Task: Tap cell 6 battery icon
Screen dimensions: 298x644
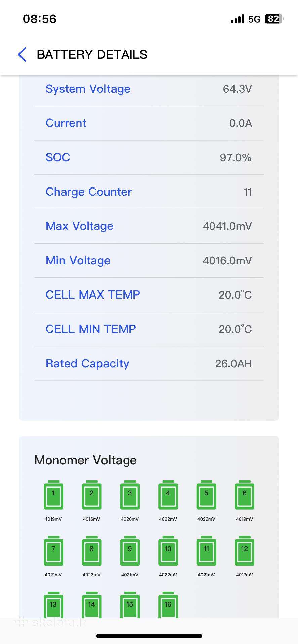Action: click(x=245, y=495)
